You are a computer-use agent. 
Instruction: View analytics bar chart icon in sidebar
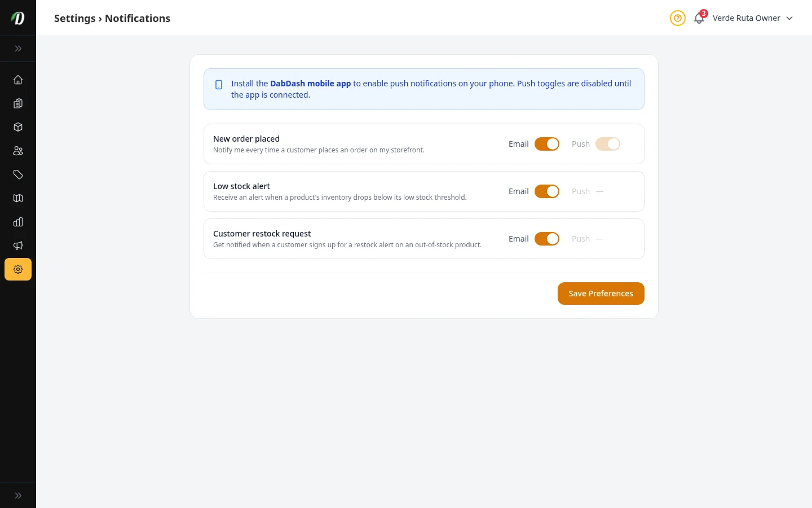tap(18, 222)
